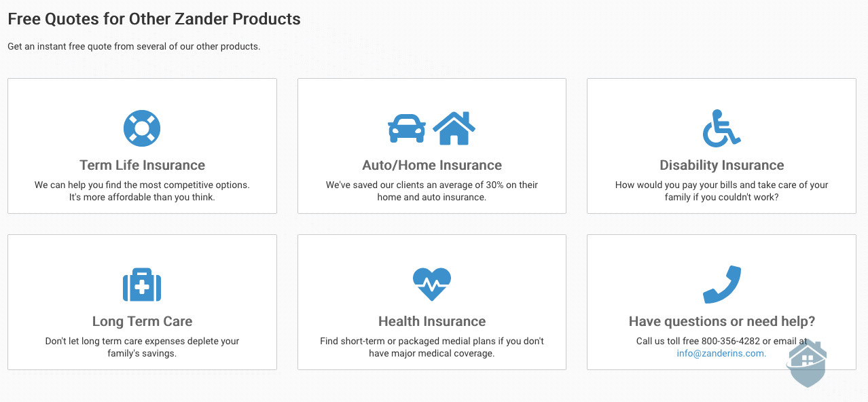
Task: Click the disability card description about bills
Action: click(722, 191)
